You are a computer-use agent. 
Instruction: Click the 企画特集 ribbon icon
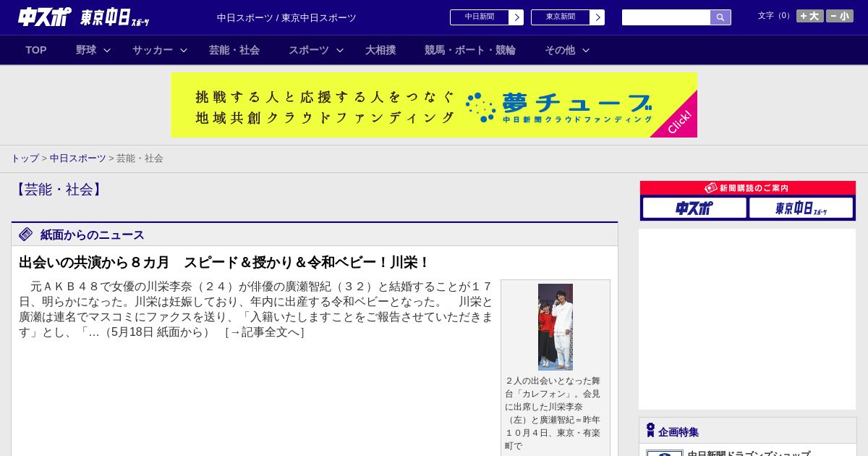[650, 431]
